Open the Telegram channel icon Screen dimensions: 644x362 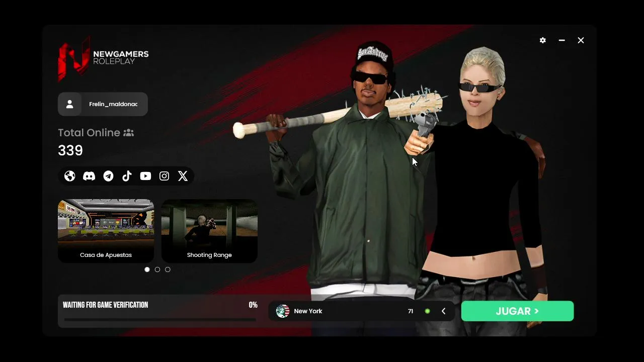point(108,176)
